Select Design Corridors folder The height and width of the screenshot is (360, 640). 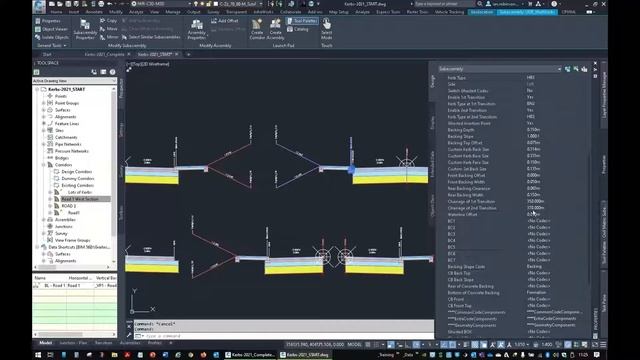coord(76,171)
